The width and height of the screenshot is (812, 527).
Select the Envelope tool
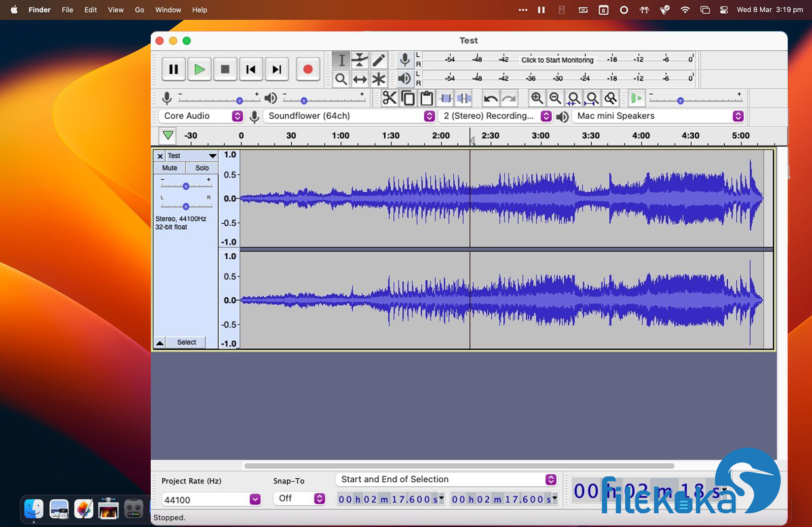pos(360,60)
